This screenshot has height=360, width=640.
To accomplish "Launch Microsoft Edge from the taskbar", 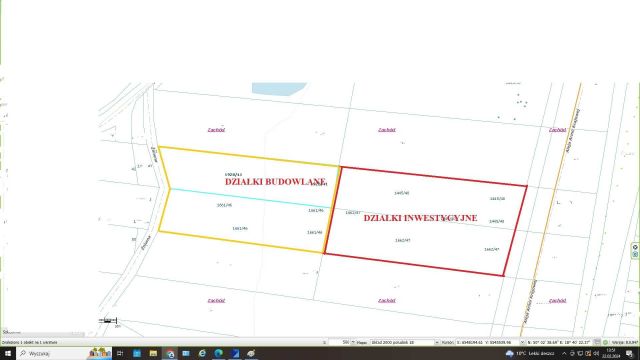I will coord(218,353).
